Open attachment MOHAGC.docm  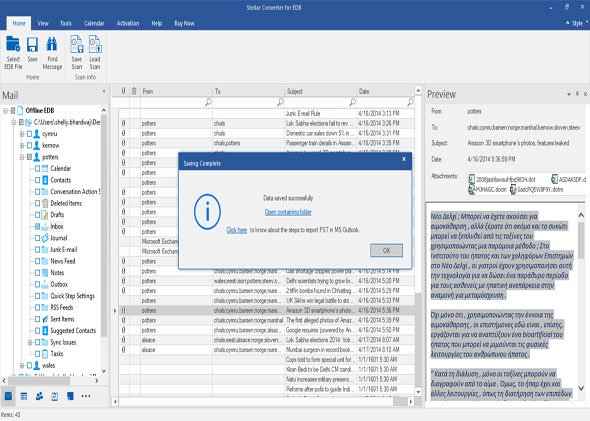[487, 189]
